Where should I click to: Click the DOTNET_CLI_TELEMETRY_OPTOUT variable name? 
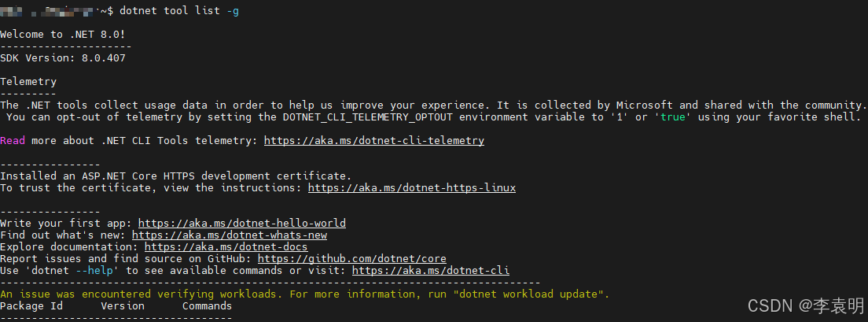tap(368, 117)
